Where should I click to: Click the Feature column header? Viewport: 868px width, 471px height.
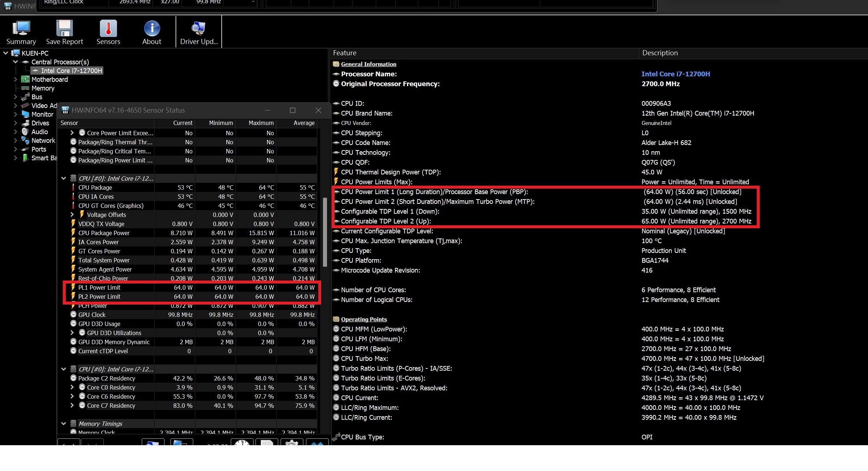[484, 53]
